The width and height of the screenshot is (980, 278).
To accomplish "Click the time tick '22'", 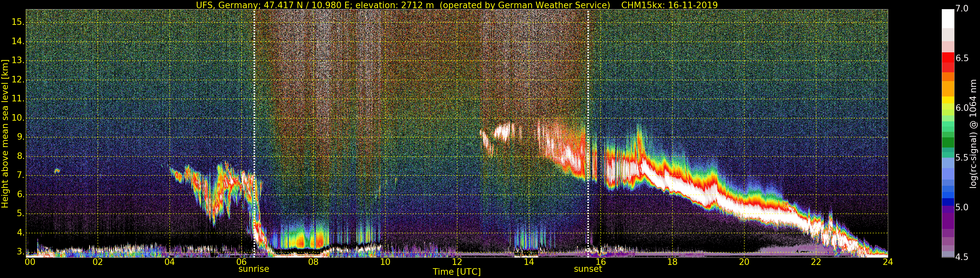I will point(816,262).
